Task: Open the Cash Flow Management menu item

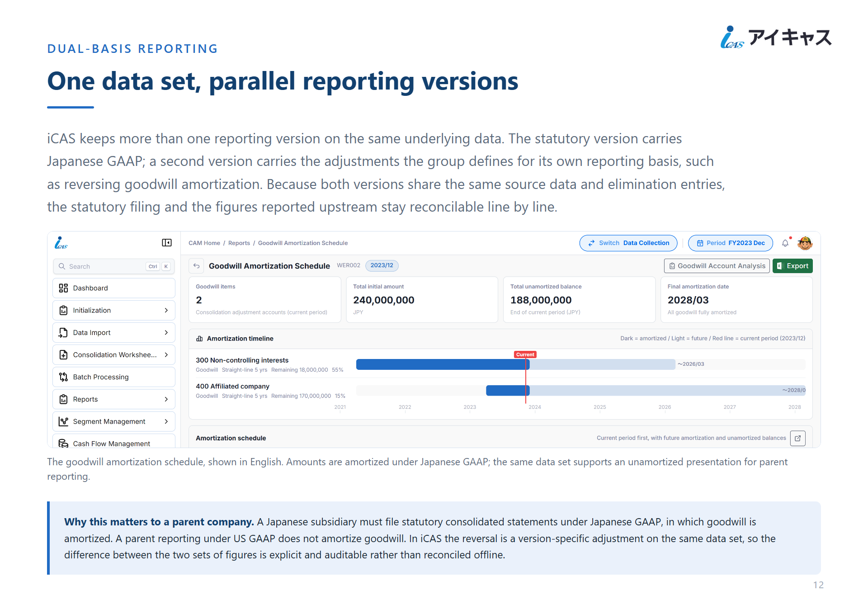Action: pyautogui.click(x=114, y=441)
